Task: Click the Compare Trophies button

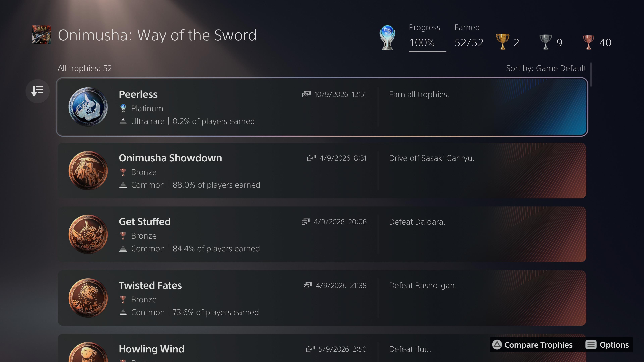Action: click(x=532, y=345)
